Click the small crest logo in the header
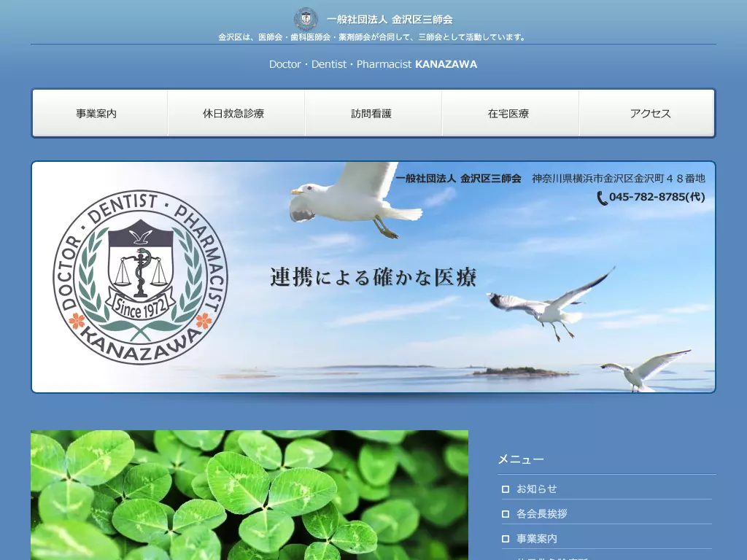This screenshot has height=560, width=747. point(306,20)
